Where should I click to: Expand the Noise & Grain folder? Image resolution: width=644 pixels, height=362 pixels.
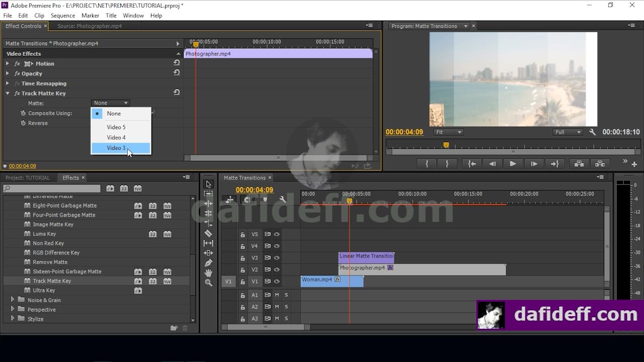(x=13, y=300)
